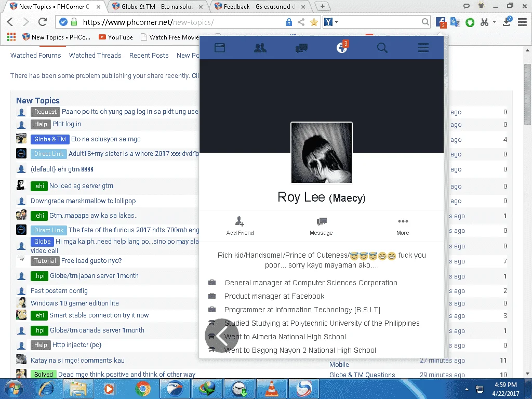Open a new tab with plus button
The height and width of the screenshot is (399, 532).
point(322,6)
